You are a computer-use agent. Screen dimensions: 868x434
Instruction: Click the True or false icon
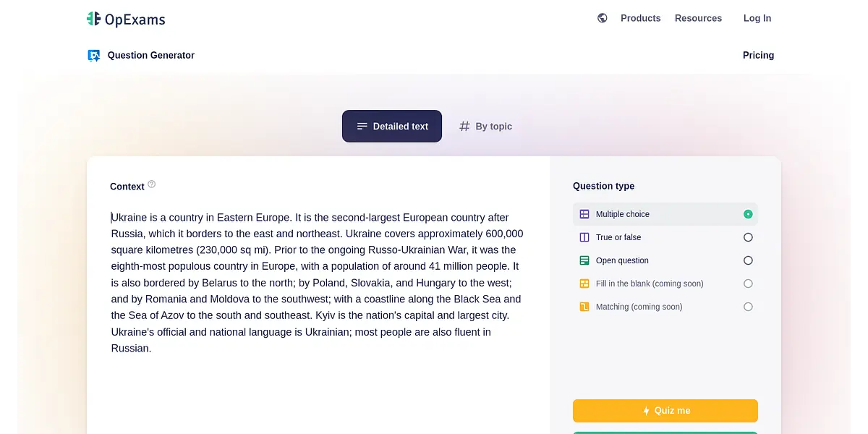pos(584,237)
